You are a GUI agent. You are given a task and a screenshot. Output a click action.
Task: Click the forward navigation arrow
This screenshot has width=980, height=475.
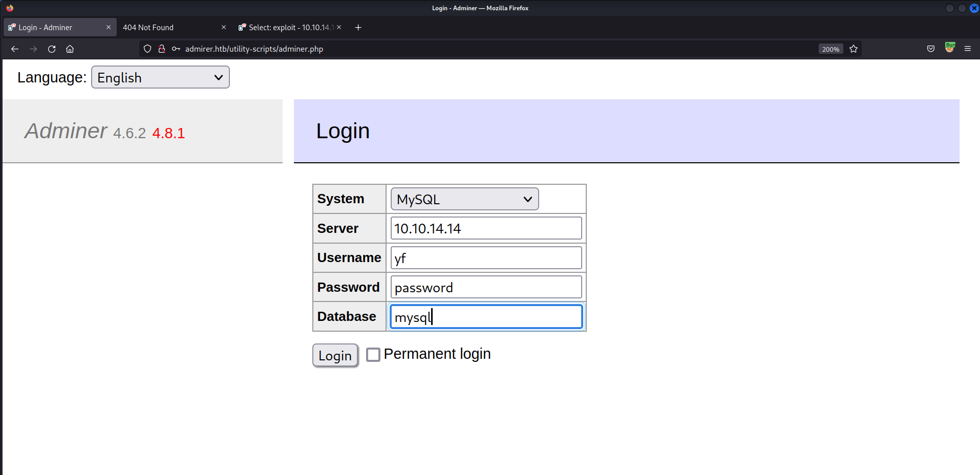(x=33, y=49)
